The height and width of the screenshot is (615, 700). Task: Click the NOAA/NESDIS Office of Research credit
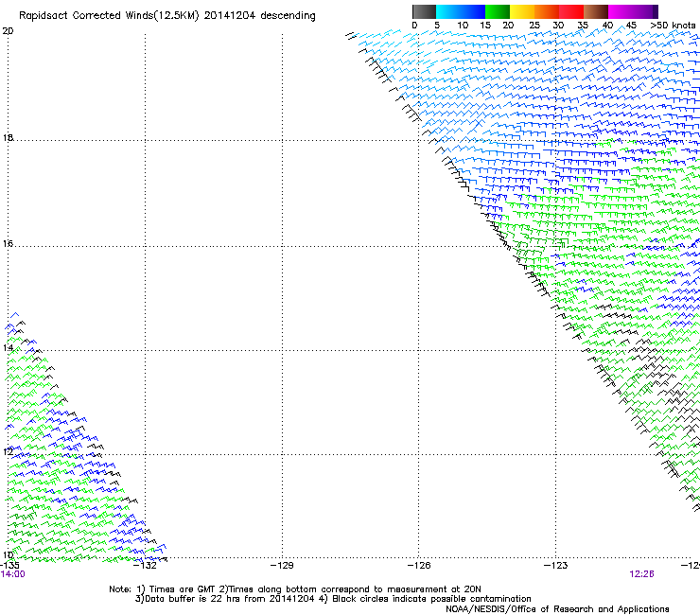point(557,609)
